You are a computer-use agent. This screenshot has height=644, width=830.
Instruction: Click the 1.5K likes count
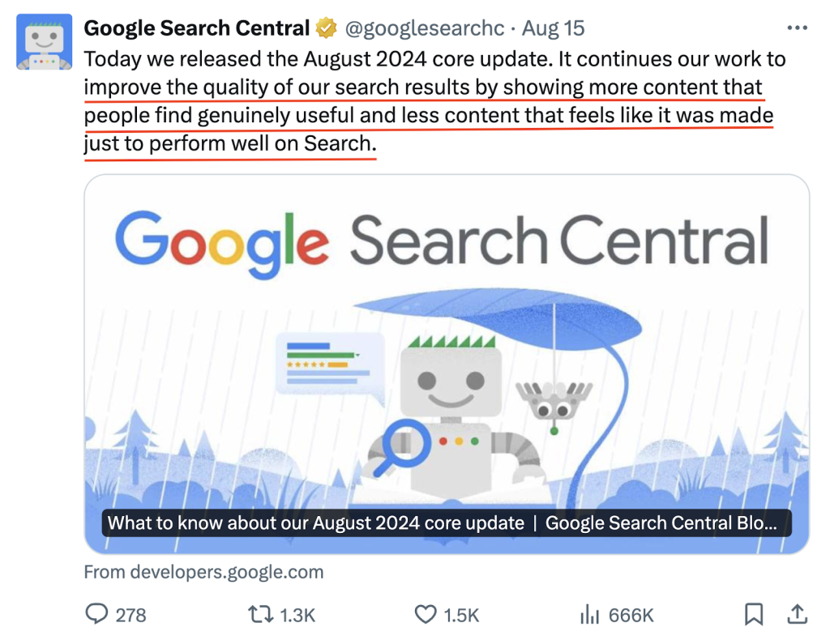point(463,616)
